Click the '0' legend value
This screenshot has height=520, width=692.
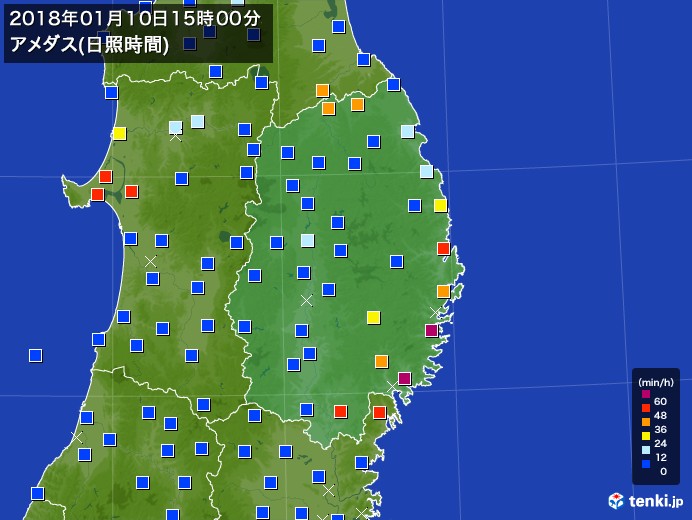(x=663, y=471)
